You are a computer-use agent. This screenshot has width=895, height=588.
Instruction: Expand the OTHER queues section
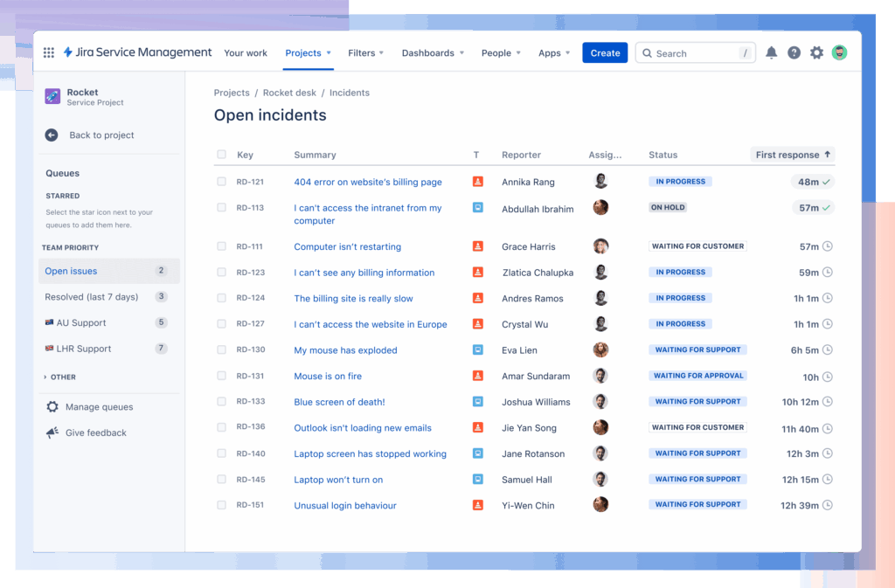pyautogui.click(x=59, y=377)
